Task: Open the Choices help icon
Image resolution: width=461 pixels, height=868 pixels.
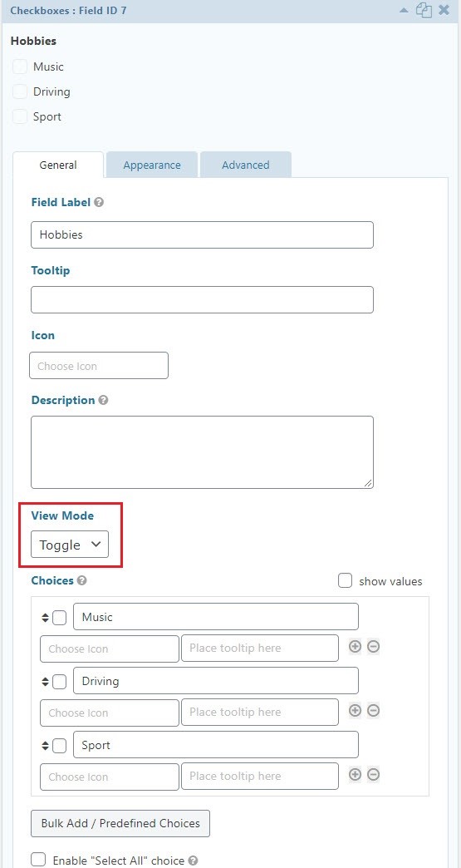Action: (81, 580)
